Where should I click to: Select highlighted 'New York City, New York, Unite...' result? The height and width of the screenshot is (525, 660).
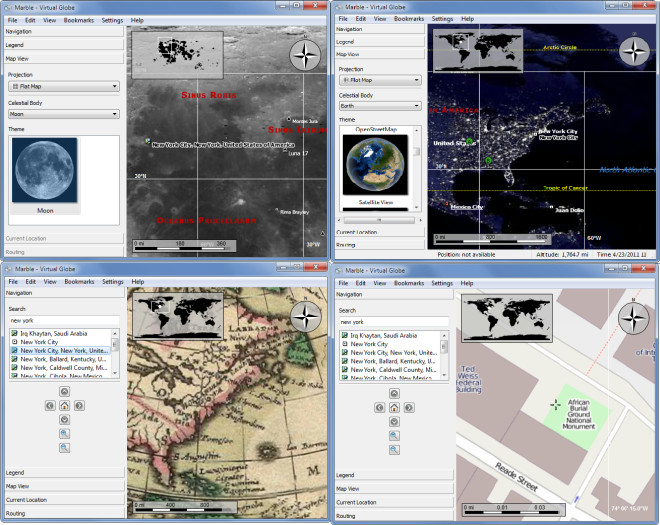tap(60, 350)
